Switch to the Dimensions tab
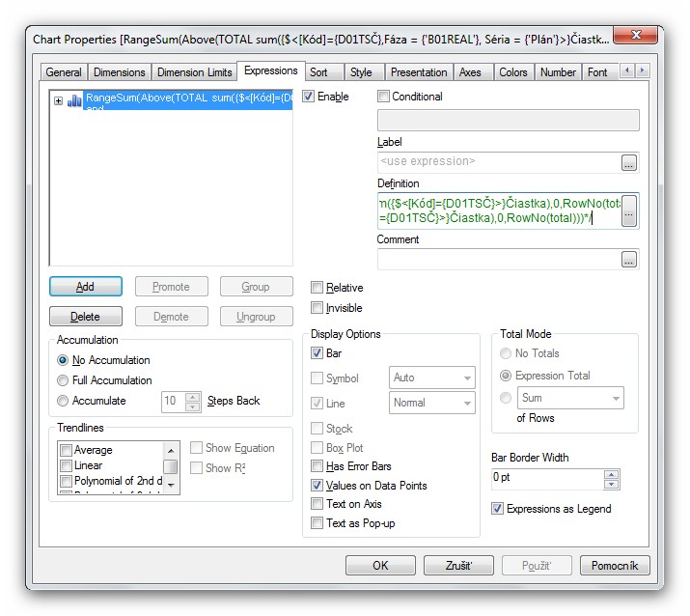 coord(120,72)
